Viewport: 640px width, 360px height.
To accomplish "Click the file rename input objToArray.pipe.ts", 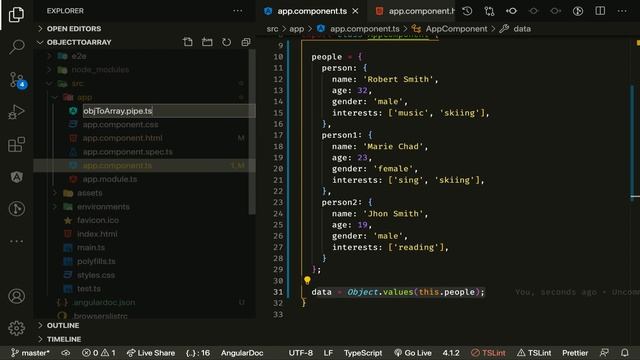I will pyautogui.click(x=169, y=111).
